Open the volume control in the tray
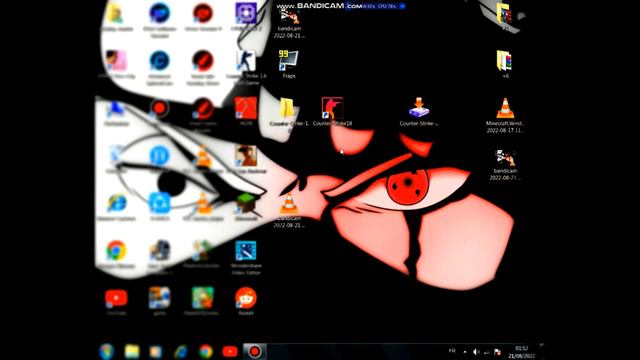 pos(476,351)
